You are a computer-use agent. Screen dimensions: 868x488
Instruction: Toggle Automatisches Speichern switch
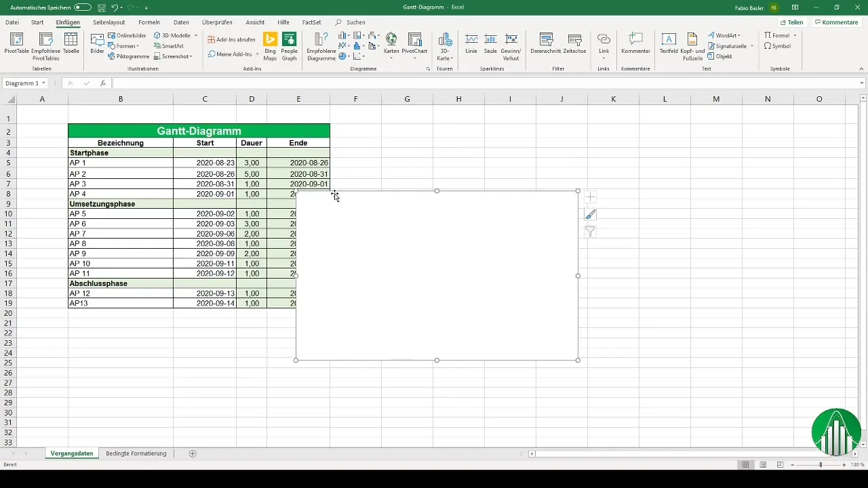click(82, 7)
